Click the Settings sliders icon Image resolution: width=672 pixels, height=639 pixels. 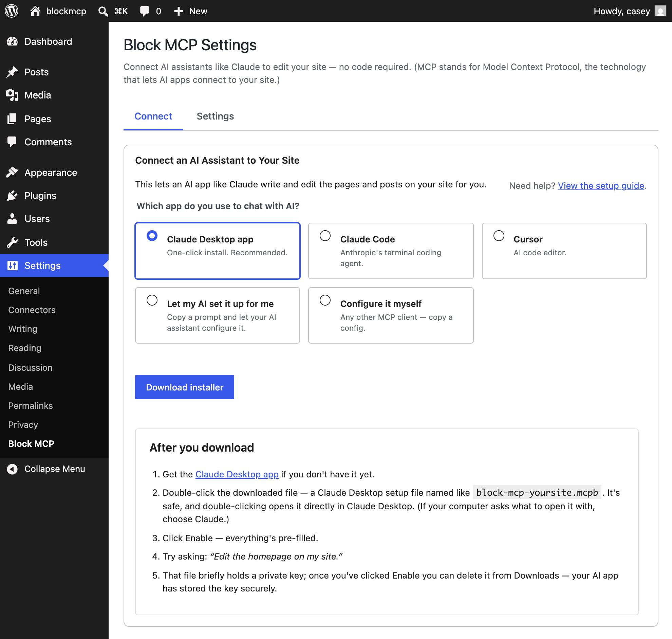click(12, 265)
